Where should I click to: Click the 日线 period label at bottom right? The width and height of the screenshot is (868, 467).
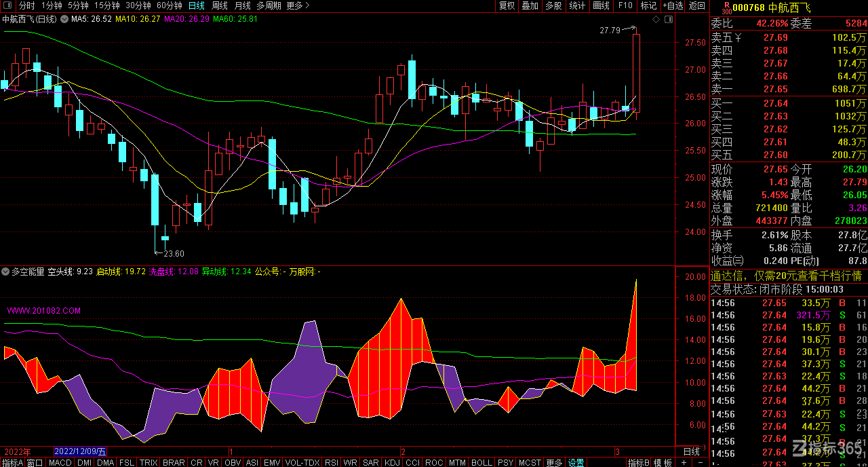coord(691,451)
